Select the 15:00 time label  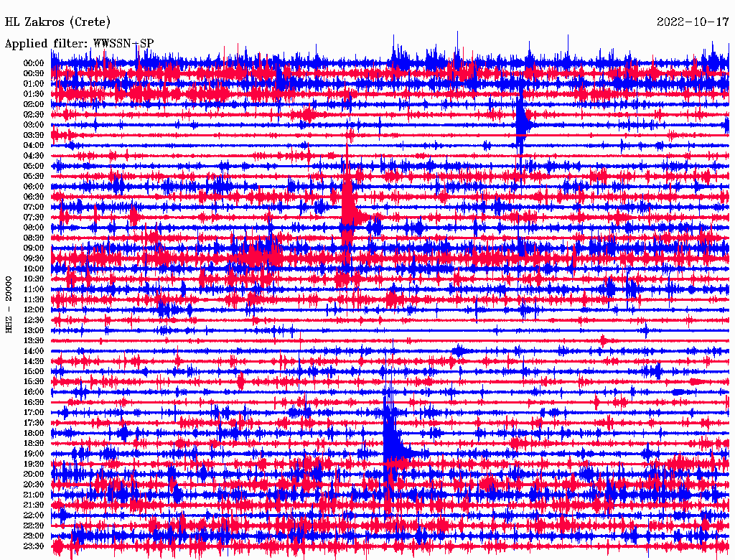34,372
